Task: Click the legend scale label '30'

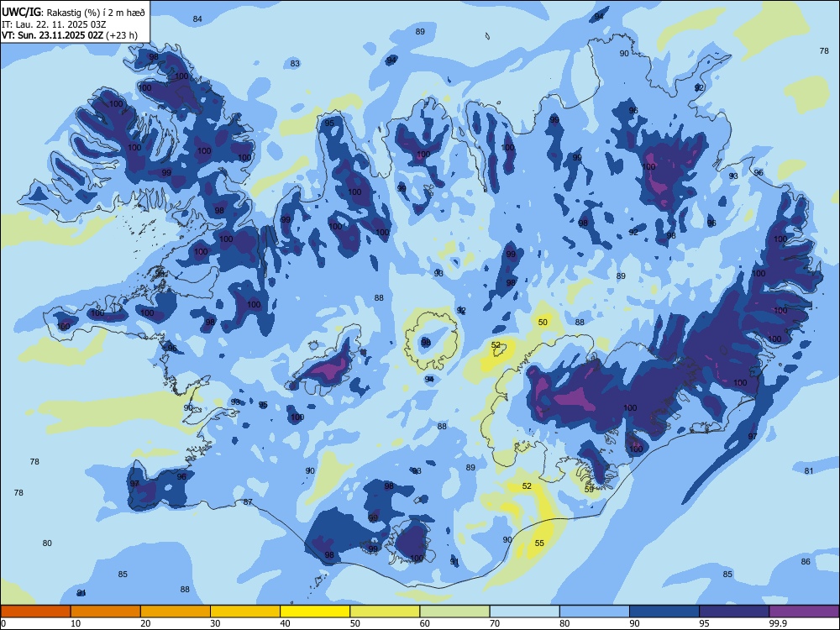Action: pos(215,623)
